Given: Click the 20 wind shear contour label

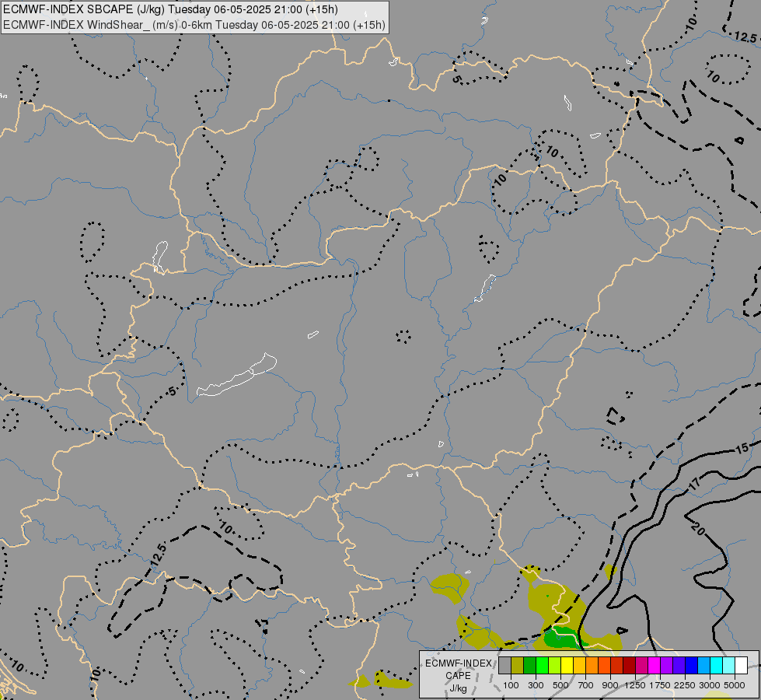Looking at the screenshot, I should click(697, 529).
